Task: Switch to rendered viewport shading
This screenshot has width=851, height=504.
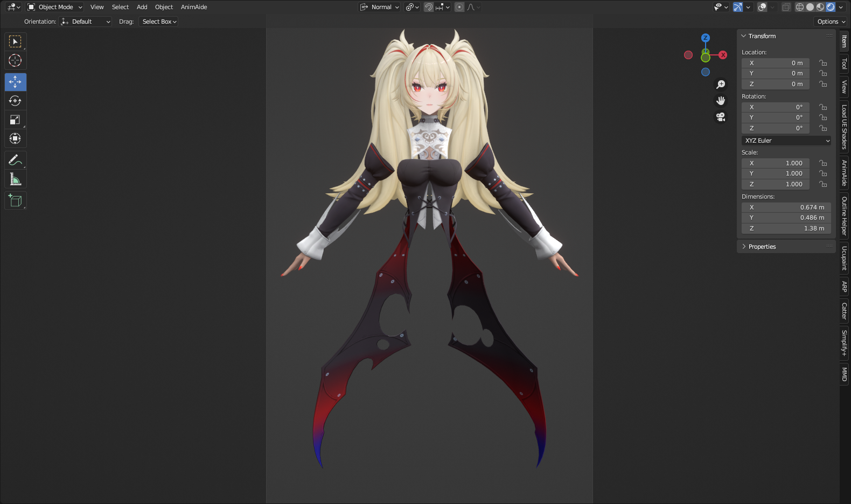Action: tap(831, 7)
